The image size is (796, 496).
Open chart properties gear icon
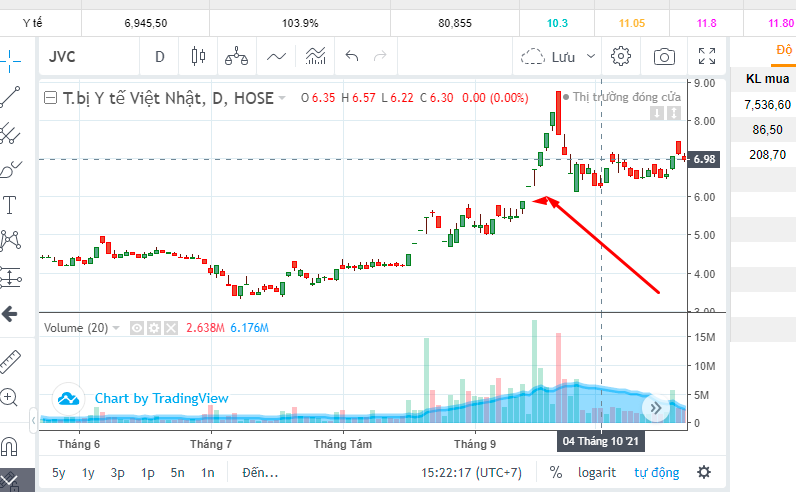(x=620, y=56)
